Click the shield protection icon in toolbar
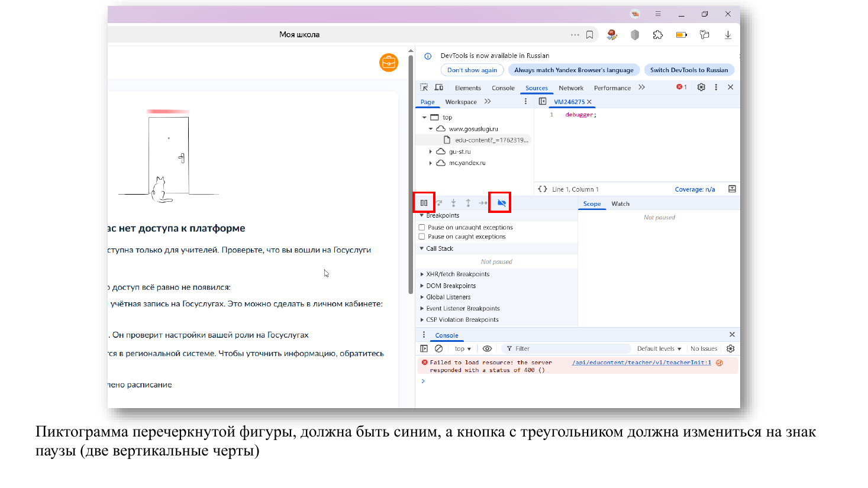This screenshot has width=868, height=488. [635, 35]
